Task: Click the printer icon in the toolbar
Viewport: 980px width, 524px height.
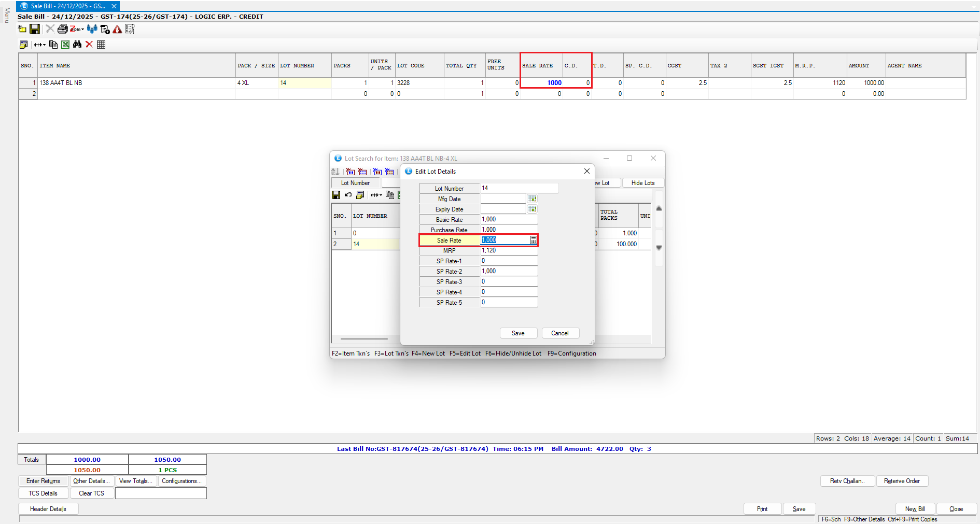Action: click(62, 29)
